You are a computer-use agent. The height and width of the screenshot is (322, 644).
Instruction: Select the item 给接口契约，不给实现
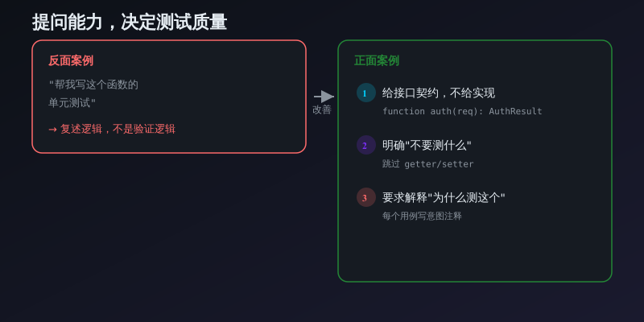point(439,93)
